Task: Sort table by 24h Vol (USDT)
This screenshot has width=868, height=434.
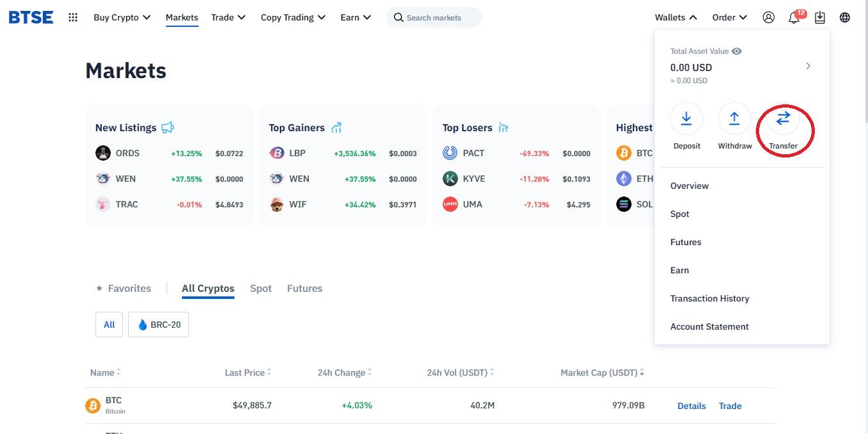Action: pos(461,373)
